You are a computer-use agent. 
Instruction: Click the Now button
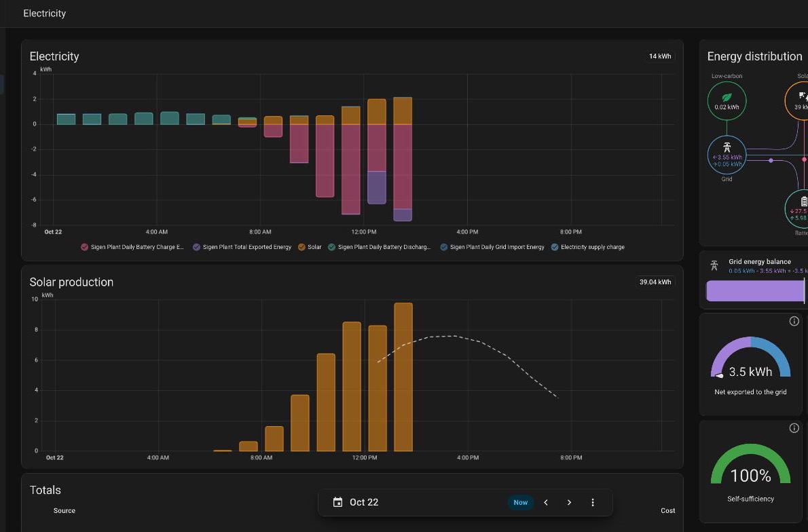[x=521, y=503]
